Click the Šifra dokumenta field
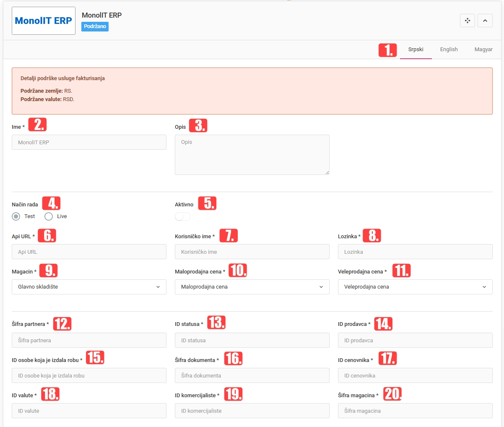This screenshot has height=427, width=504. pos(252,376)
